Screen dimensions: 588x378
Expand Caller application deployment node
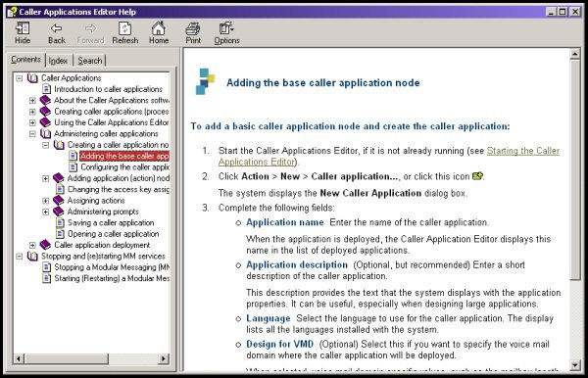pos(32,245)
